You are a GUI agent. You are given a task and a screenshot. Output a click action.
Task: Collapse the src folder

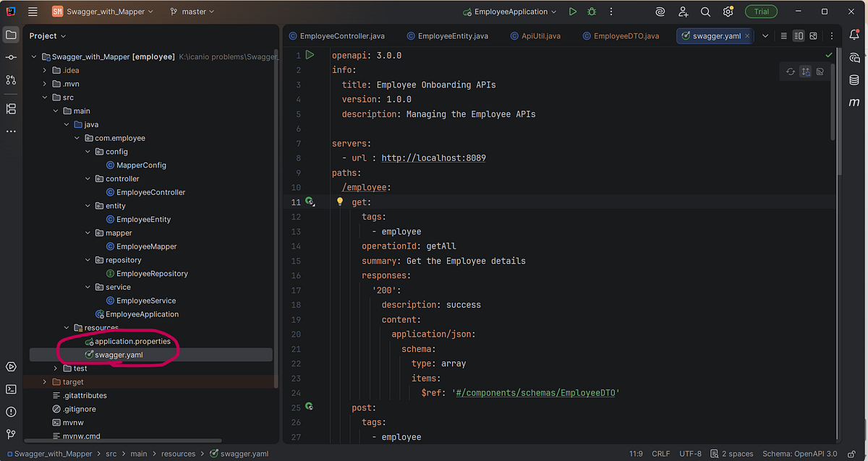point(45,98)
